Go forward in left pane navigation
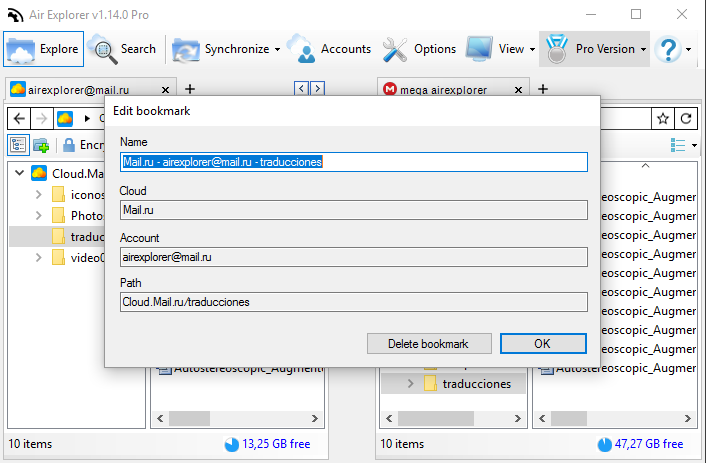Image resolution: width=706 pixels, height=463 pixels. [41, 118]
